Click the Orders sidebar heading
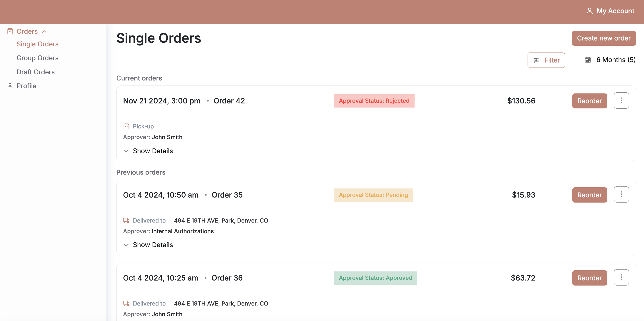The image size is (644, 321). [27, 31]
